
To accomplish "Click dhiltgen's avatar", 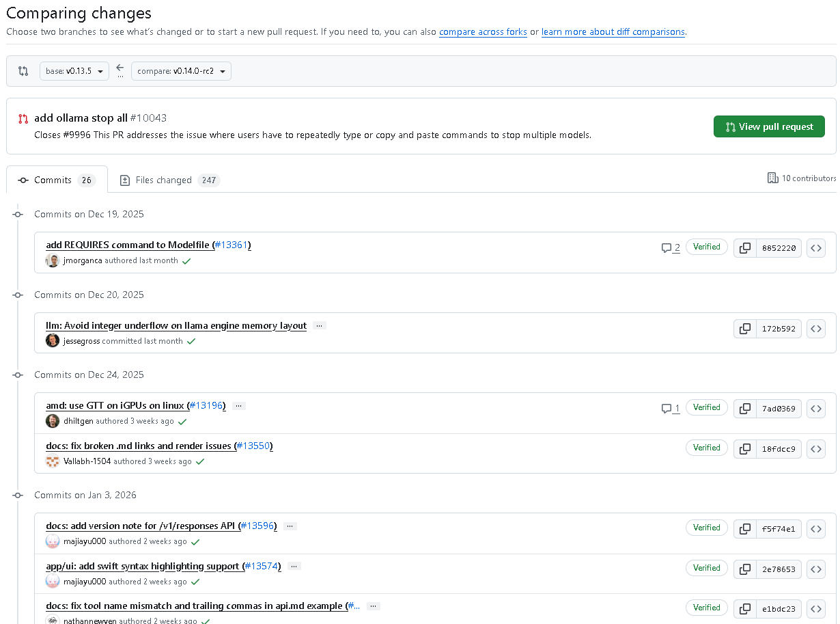I will pos(53,421).
